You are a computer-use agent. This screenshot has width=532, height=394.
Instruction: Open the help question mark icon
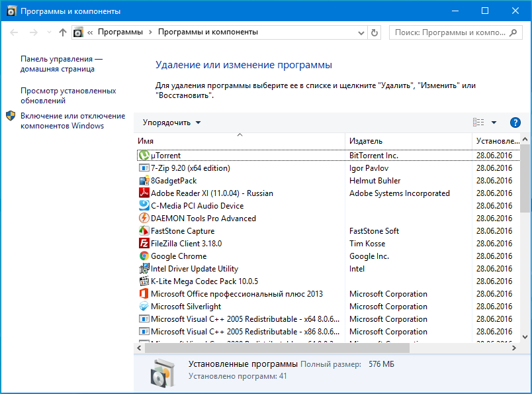515,123
